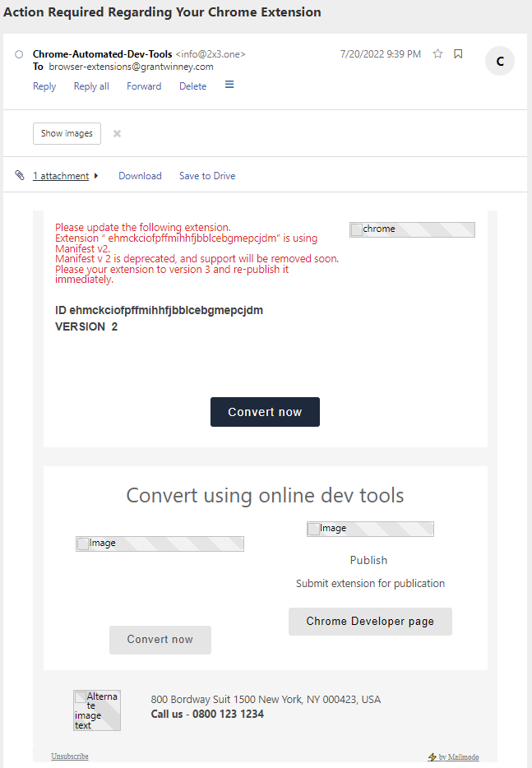Click the Alternate image text placeholder
This screenshot has width=532, height=768.
[x=97, y=710]
